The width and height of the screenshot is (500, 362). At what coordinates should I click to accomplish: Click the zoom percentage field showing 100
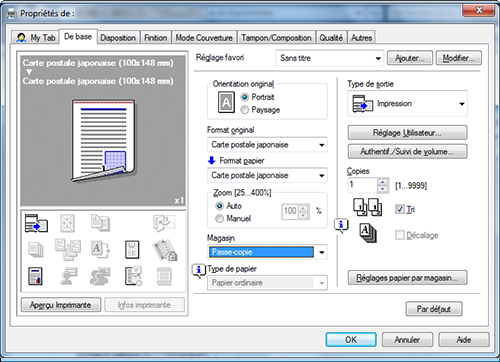(x=290, y=211)
